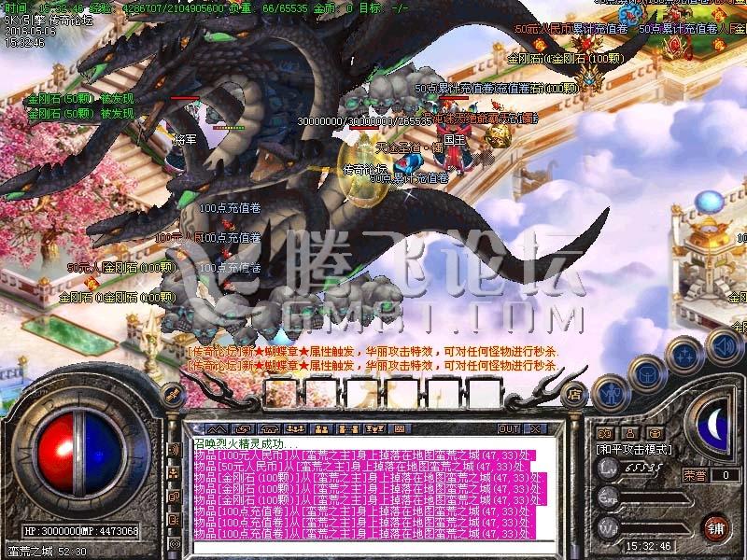Open the three-figures group icon in chat toolbar
The height and width of the screenshot is (560, 747).
coord(295,429)
